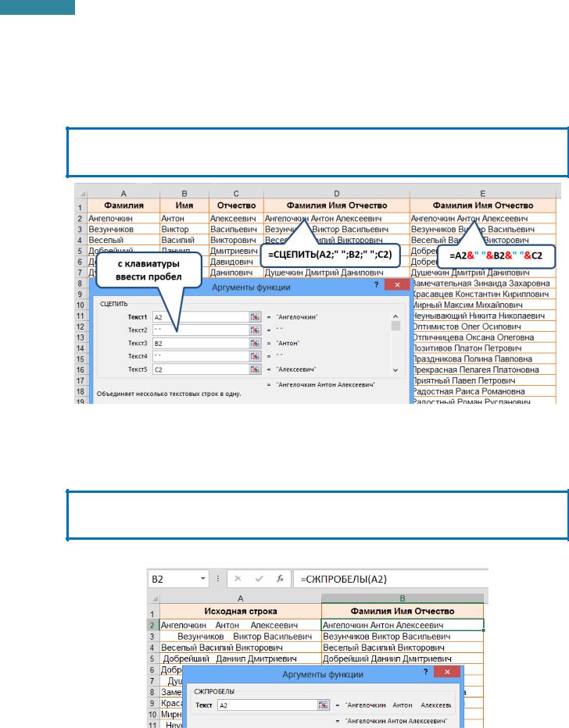569x728 pixels.
Task: Click cell Виктор in Имя column
Action: click(184, 230)
